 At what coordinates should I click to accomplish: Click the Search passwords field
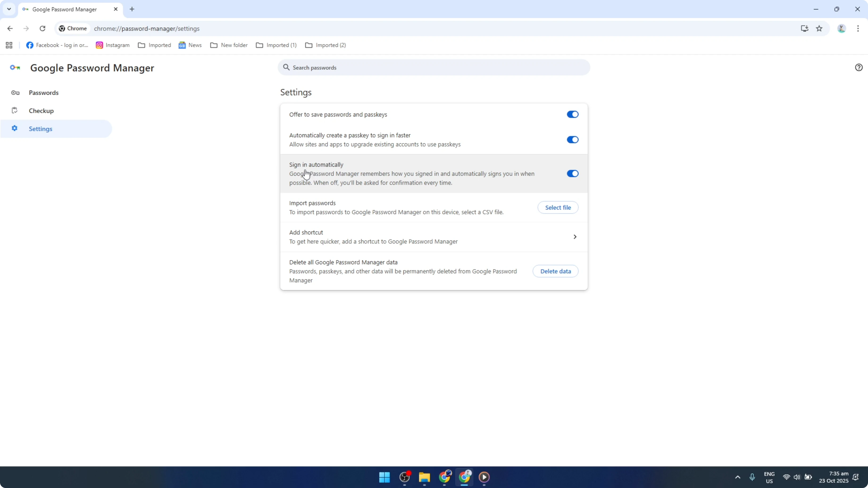click(434, 67)
